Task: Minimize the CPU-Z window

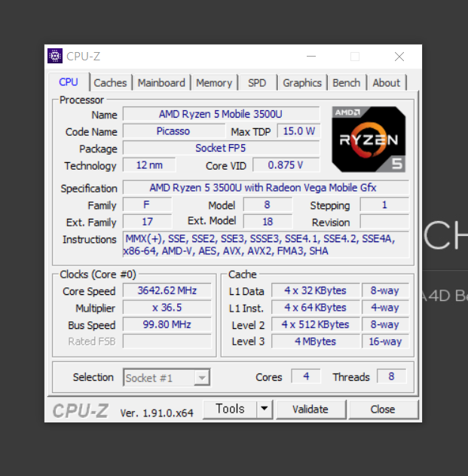Action: click(311, 56)
